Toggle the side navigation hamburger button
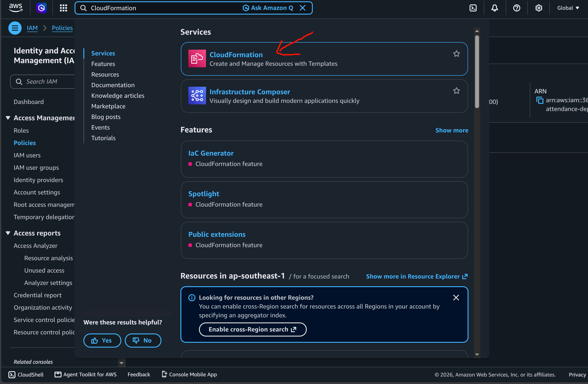Screen dimensions: 588x384 coord(15,28)
